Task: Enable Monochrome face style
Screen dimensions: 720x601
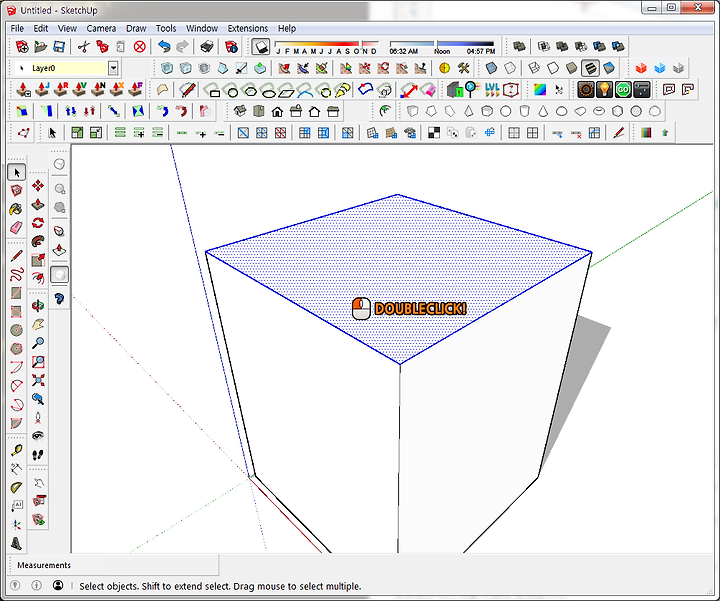Action: point(609,68)
